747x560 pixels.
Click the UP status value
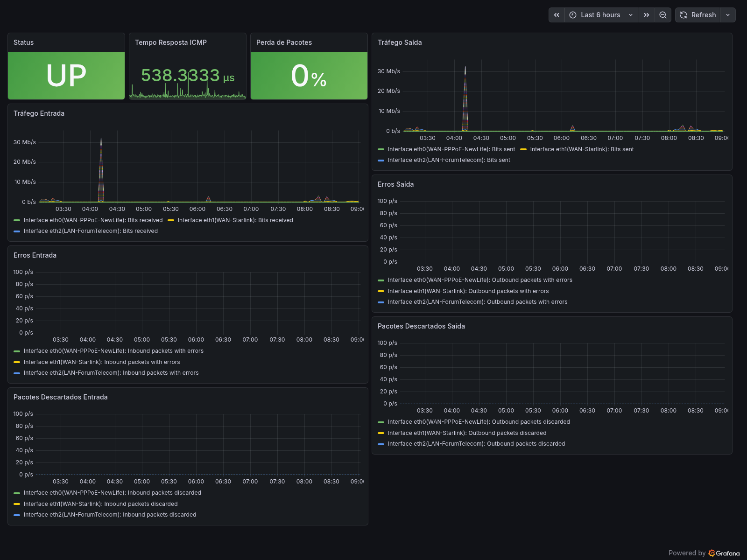(66, 76)
